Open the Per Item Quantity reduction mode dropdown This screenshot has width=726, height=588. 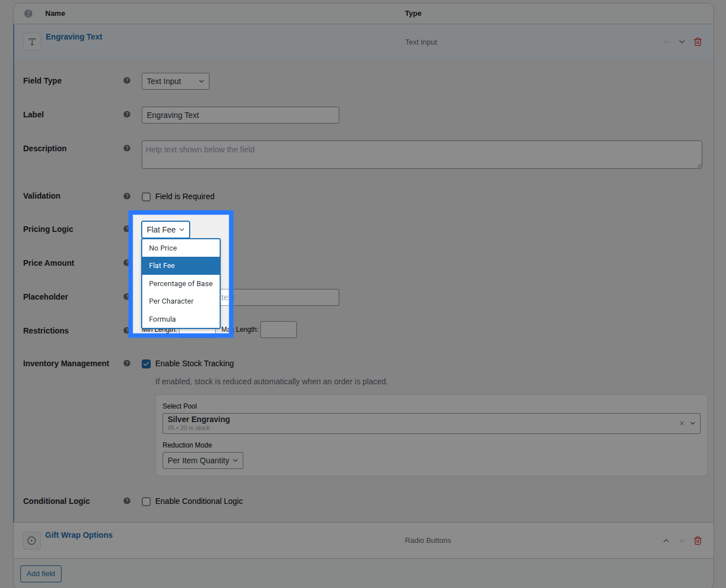(x=203, y=460)
